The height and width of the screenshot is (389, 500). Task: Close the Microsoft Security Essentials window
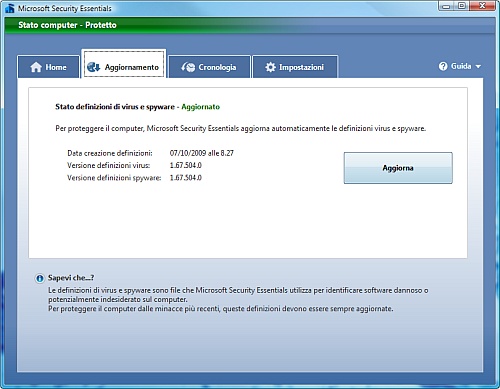click(482, 6)
